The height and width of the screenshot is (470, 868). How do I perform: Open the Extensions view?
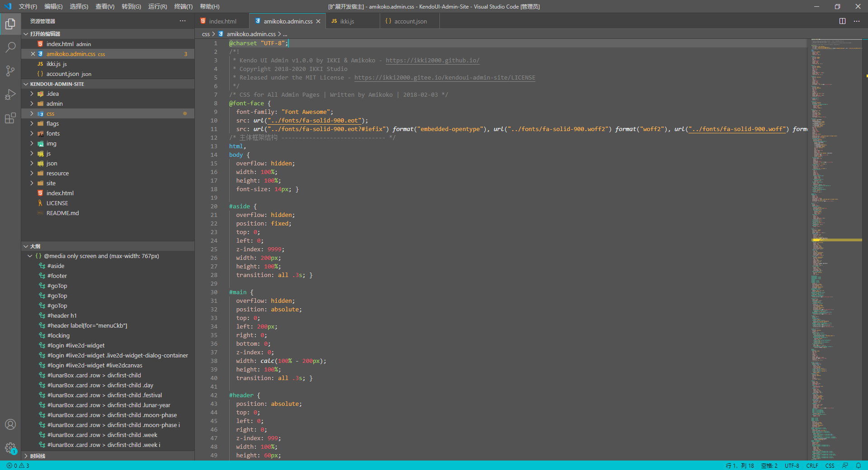10,118
